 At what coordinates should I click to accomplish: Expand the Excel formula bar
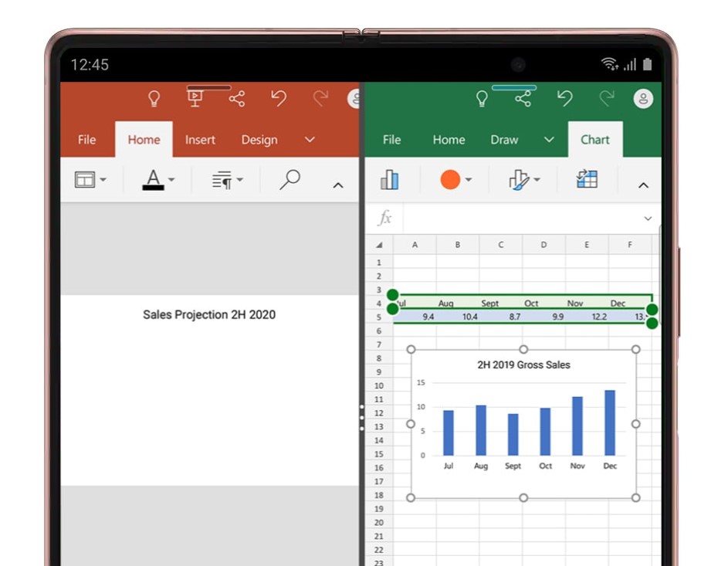[x=648, y=219]
